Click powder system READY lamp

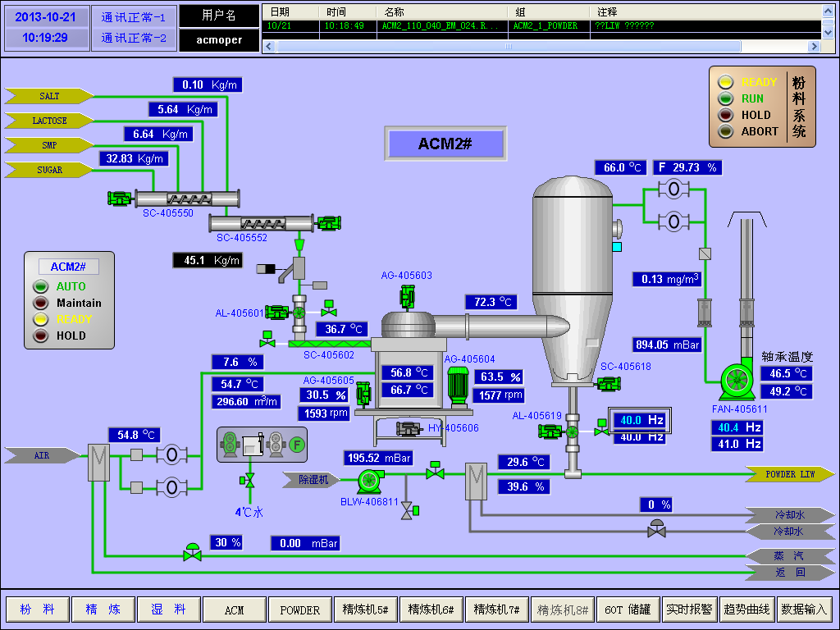coord(725,82)
